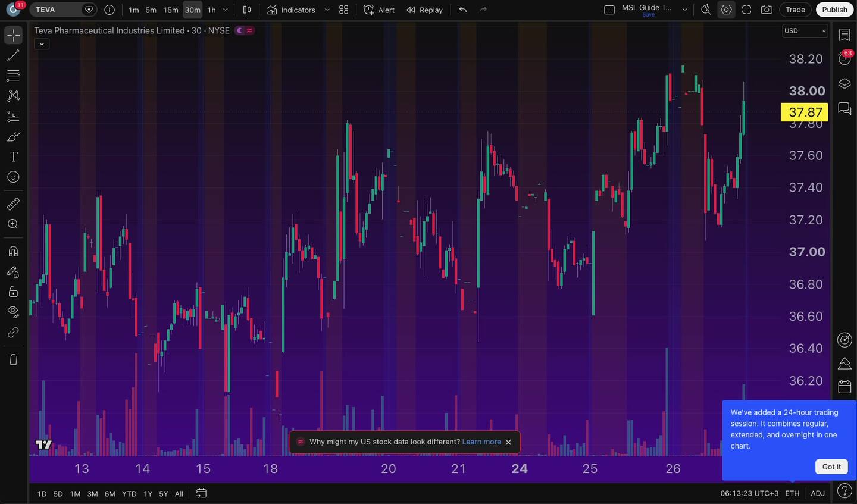Open the chats panel
This screenshot has width=857, height=504.
click(845, 108)
